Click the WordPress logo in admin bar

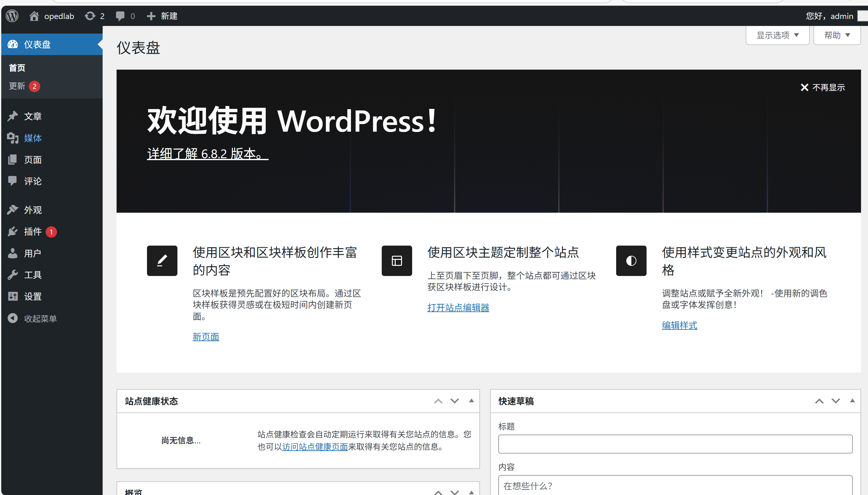point(12,16)
